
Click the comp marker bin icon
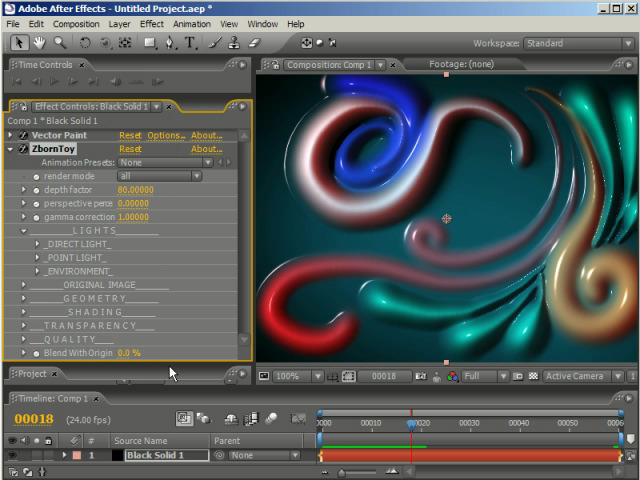(631, 439)
